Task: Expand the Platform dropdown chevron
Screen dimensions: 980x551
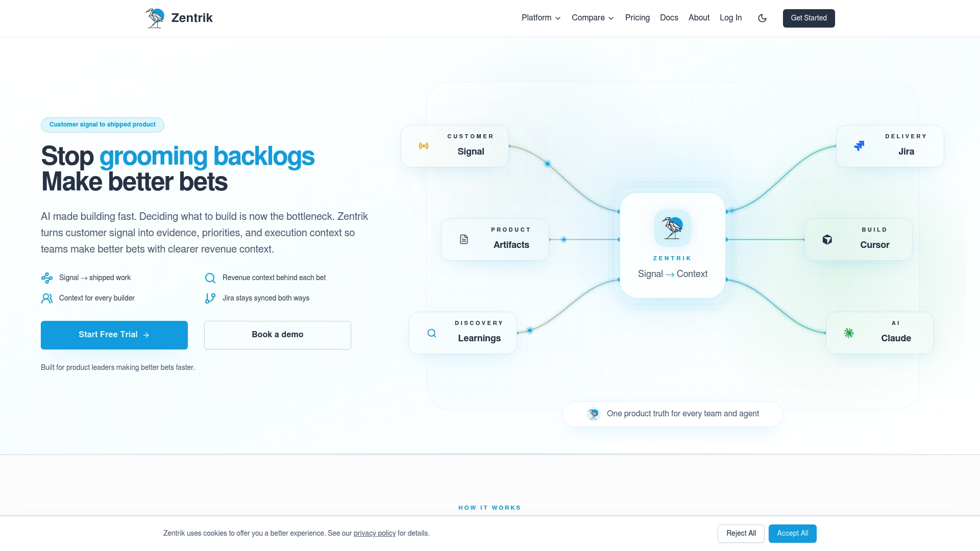Action: pos(558,18)
